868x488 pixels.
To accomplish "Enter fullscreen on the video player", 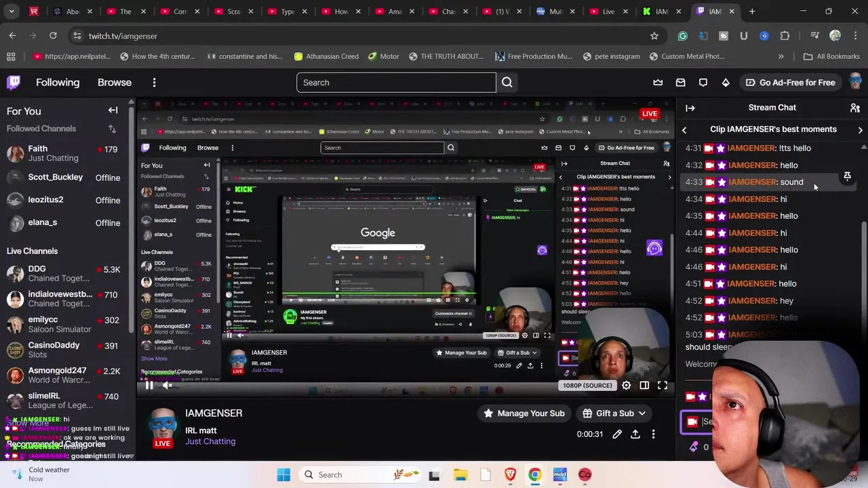I will coord(663,385).
